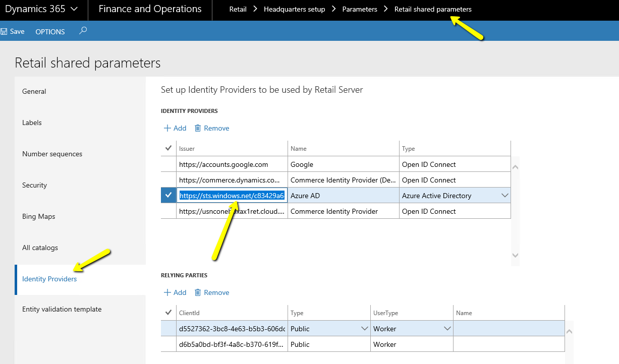Viewport: 619px width, 364px height.
Task: Click the Save disk icon
Action: (x=4, y=31)
